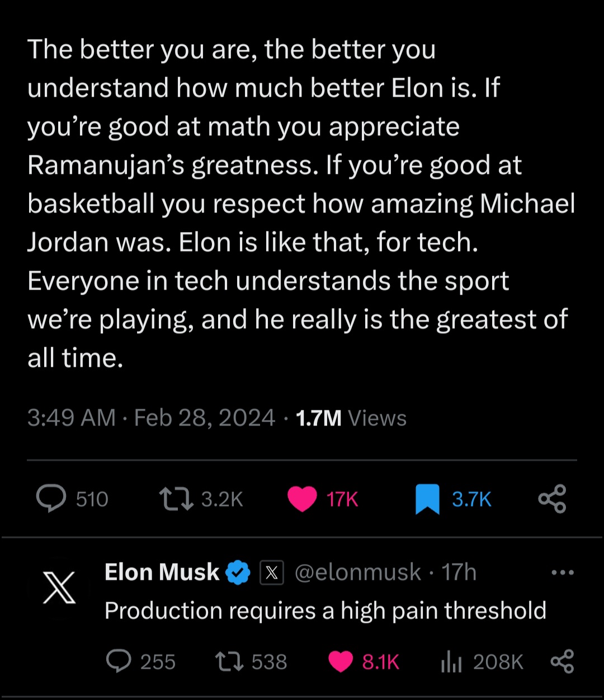Click the Feb 28, 2024 timestamp
The height and width of the screenshot is (700, 604).
205,418
